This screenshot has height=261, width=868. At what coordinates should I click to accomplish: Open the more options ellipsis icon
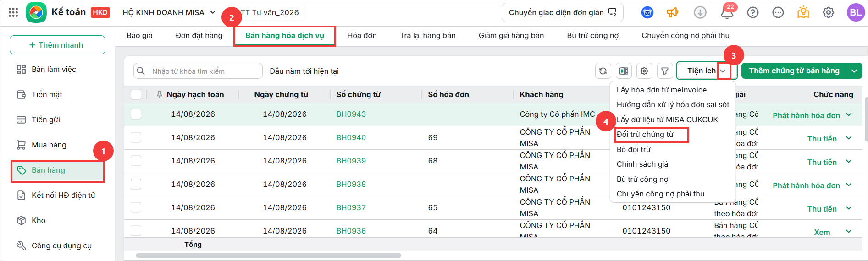click(x=778, y=13)
